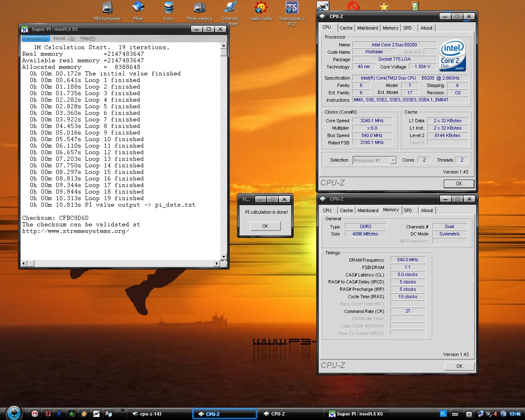This screenshot has width=525, height=420.
Task: Click Super PI vertical scrollbar down arrow
Action: tap(224, 257)
